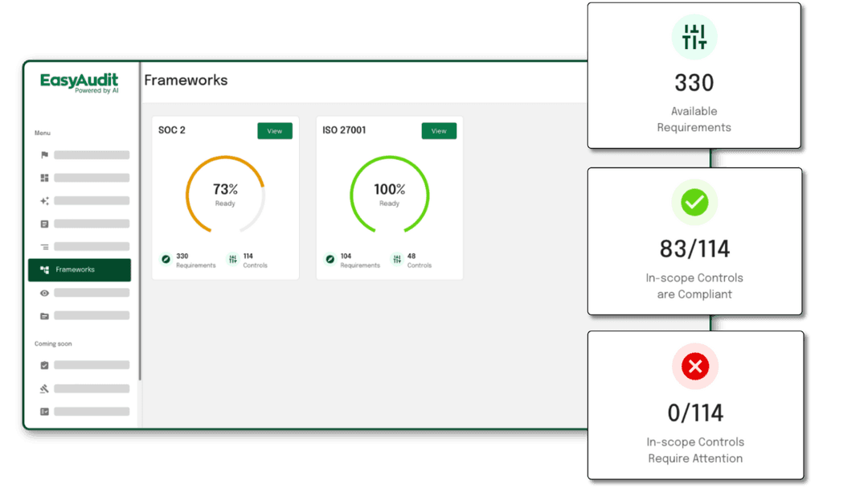The image size is (868, 489).
Task: Click the checkbox icon under Coming soon
Action: (45, 364)
